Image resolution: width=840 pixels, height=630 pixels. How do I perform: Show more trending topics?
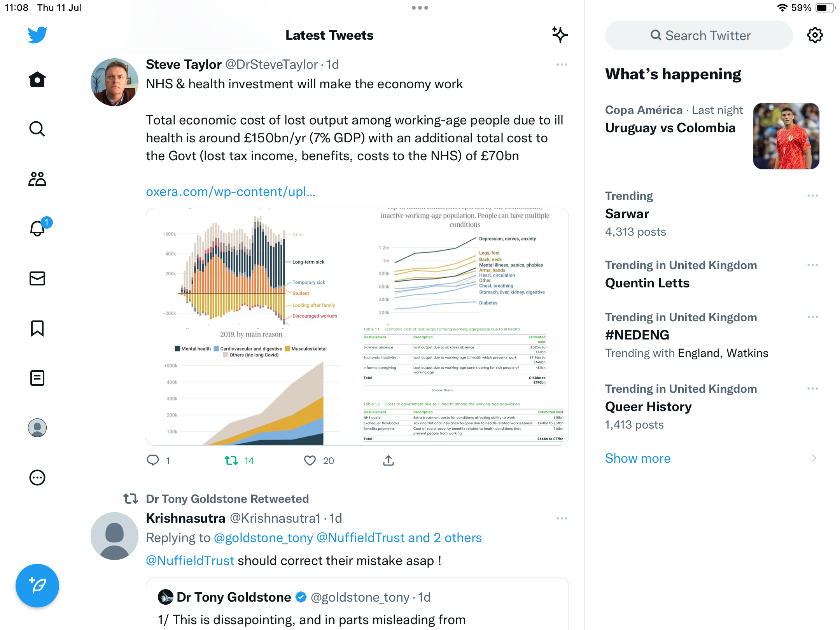(x=638, y=458)
